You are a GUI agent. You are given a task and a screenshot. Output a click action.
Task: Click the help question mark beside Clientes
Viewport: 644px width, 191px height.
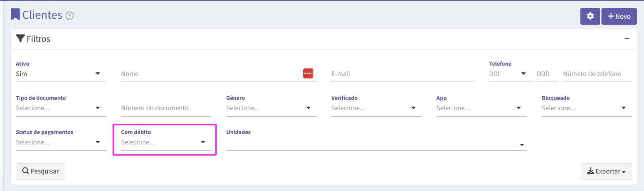pos(70,16)
